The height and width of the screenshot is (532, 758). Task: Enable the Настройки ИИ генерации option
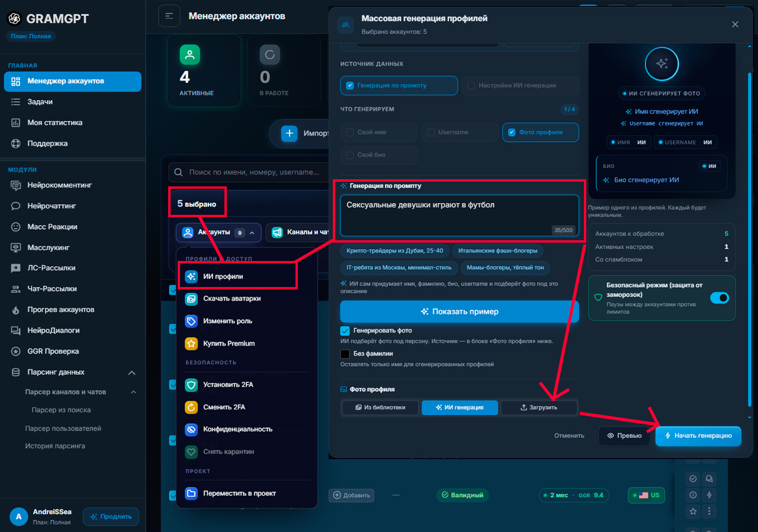tap(520, 85)
